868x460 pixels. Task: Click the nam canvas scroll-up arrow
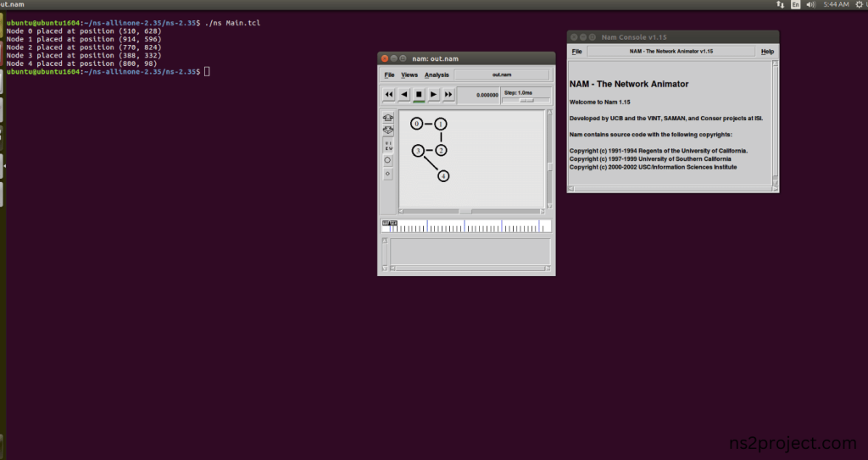pos(549,113)
